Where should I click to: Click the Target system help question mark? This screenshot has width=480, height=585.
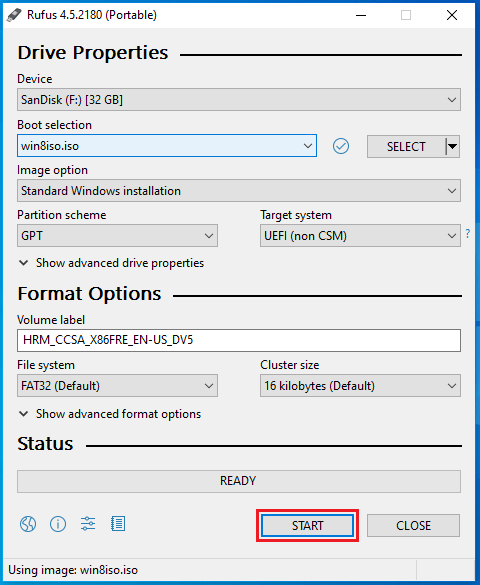tap(468, 234)
